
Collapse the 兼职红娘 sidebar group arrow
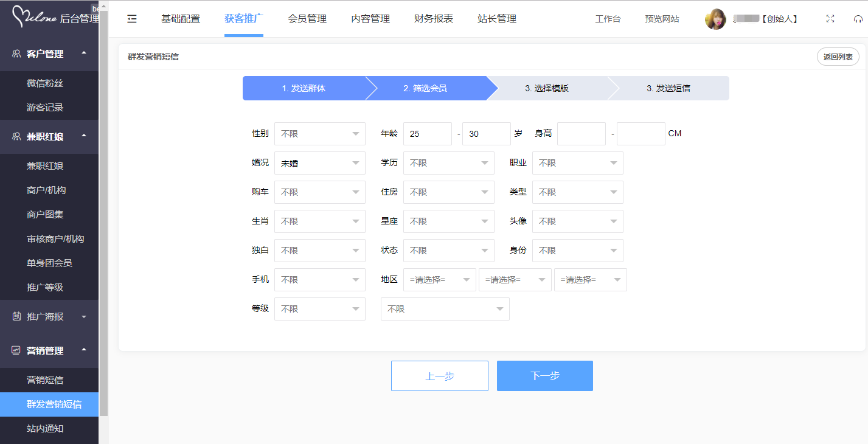click(x=84, y=136)
